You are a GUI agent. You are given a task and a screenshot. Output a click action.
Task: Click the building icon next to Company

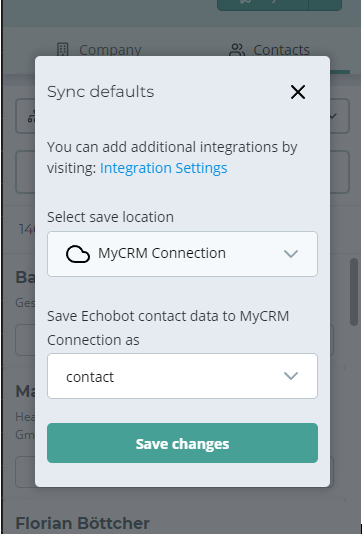63,50
